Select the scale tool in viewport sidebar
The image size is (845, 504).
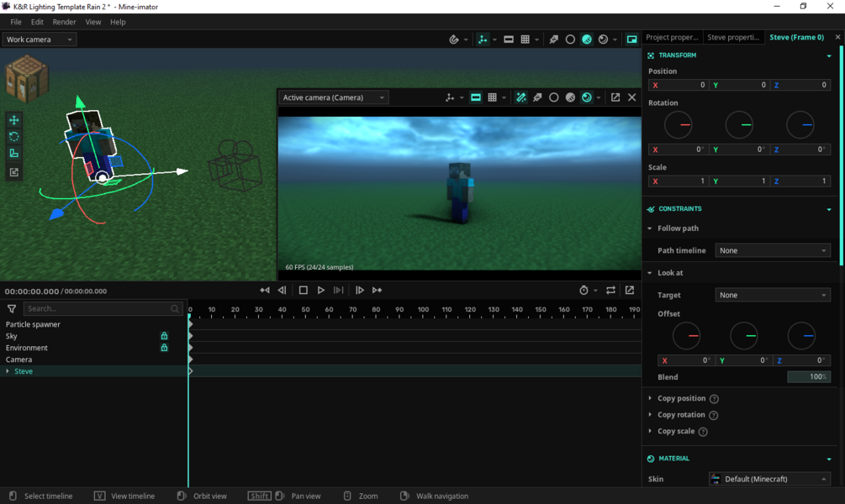(x=14, y=154)
